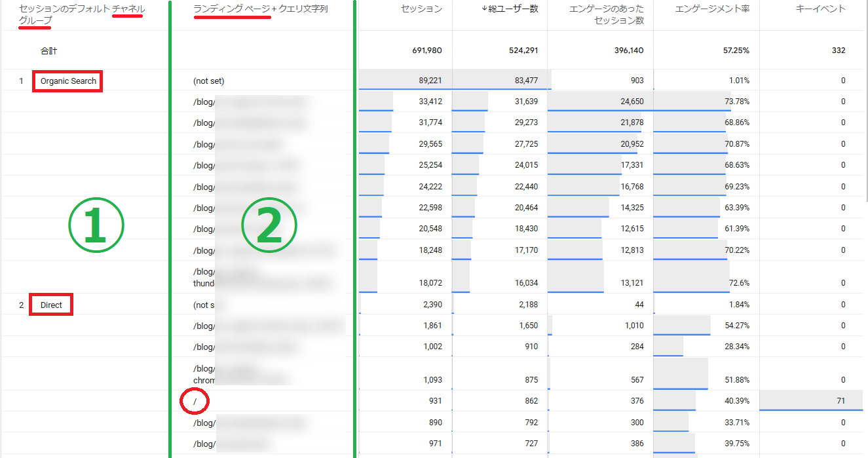Click the overall engagement rate 57.25%

[736, 50]
